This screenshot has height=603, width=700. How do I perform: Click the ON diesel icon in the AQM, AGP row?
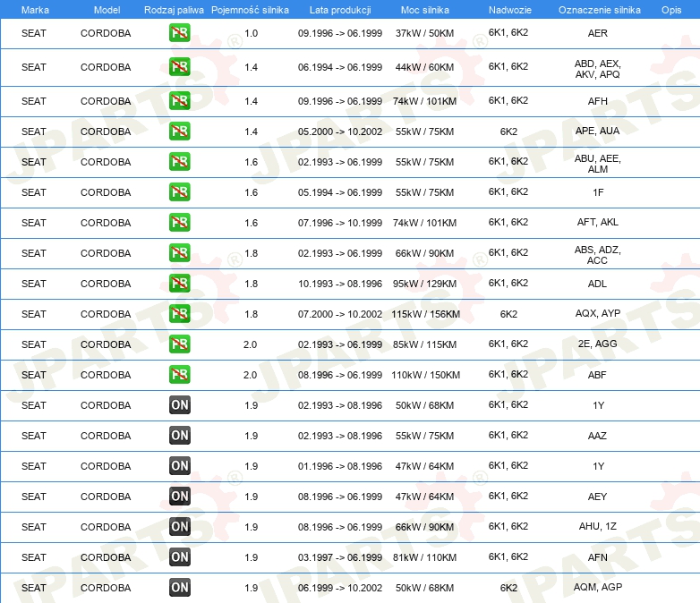click(179, 588)
